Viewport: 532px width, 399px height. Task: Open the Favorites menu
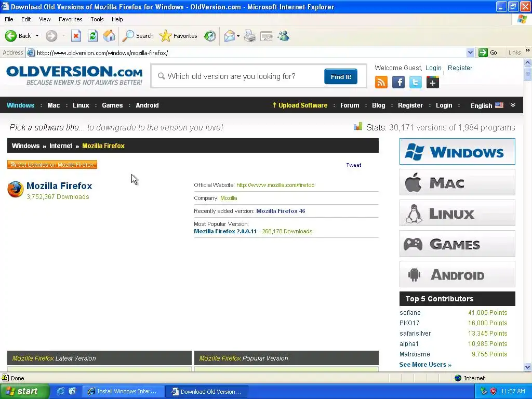pos(70,19)
